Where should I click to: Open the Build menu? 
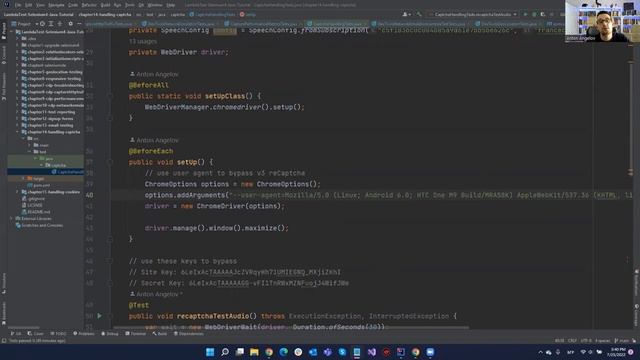(x=105, y=5)
